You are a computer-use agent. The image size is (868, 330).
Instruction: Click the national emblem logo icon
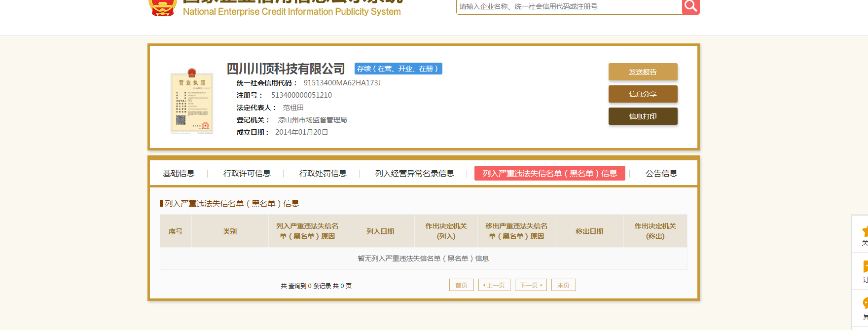[x=162, y=7]
